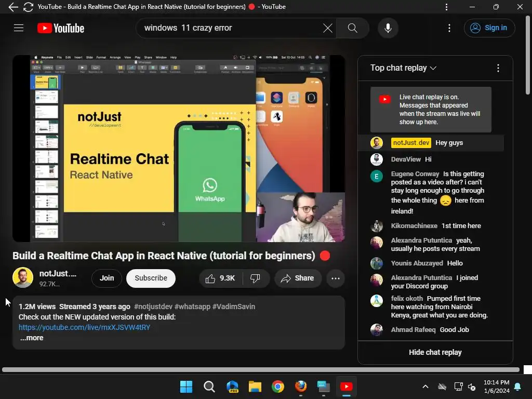Click the magnifier search button
The image size is (532, 399).
click(353, 28)
